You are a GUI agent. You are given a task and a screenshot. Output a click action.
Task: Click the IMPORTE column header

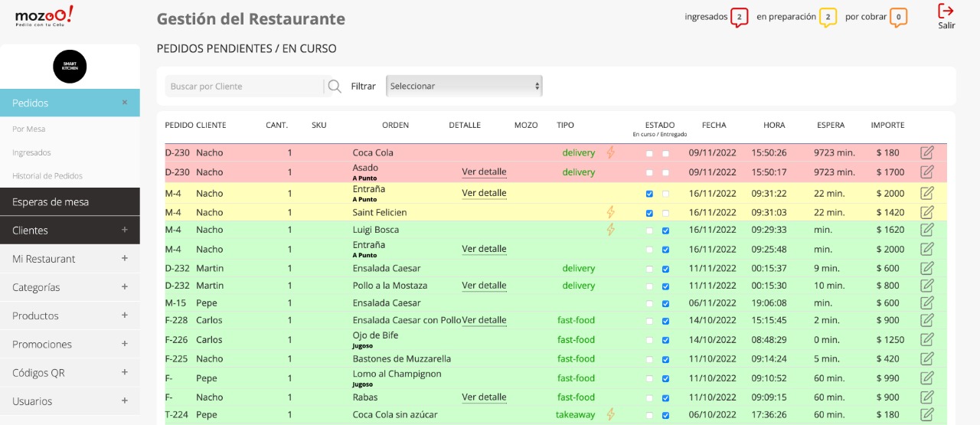click(887, 125)
